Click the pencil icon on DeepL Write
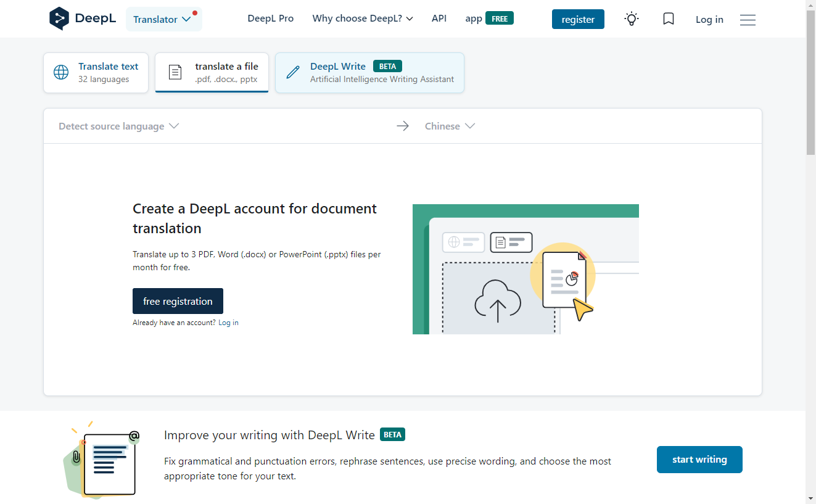Viewport: 816px width, 504px height. point(293,72)
